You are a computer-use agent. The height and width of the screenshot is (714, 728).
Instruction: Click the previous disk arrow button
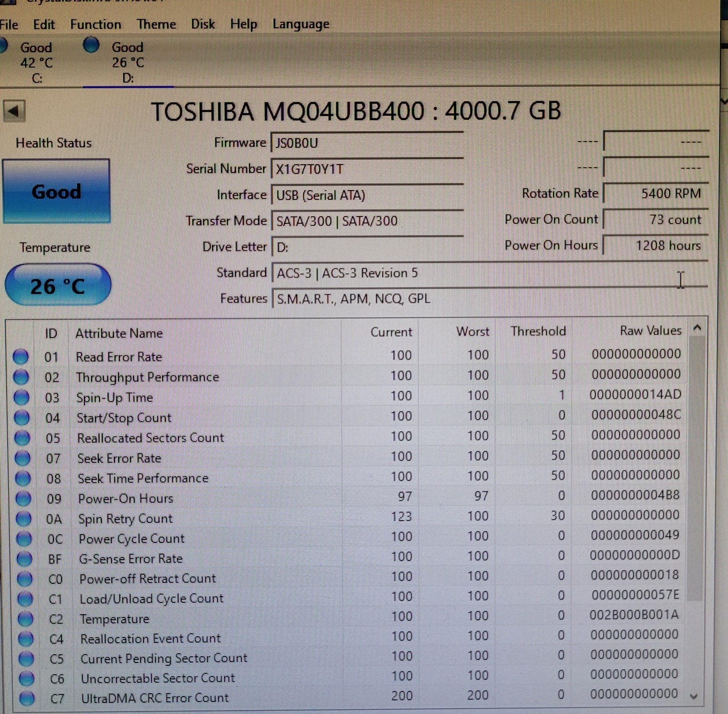click(x=14, y=111)
